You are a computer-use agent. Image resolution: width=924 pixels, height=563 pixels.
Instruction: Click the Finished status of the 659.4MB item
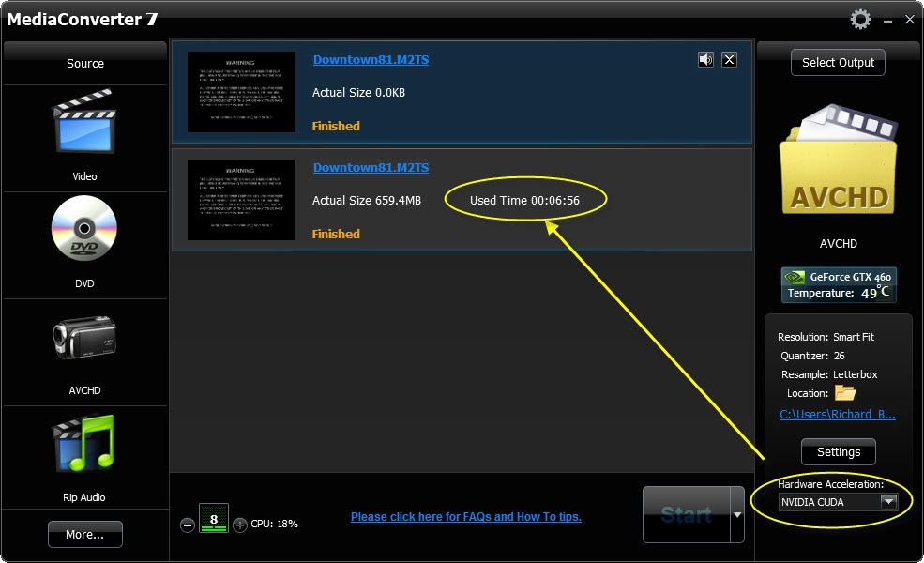tap(336, 234)
